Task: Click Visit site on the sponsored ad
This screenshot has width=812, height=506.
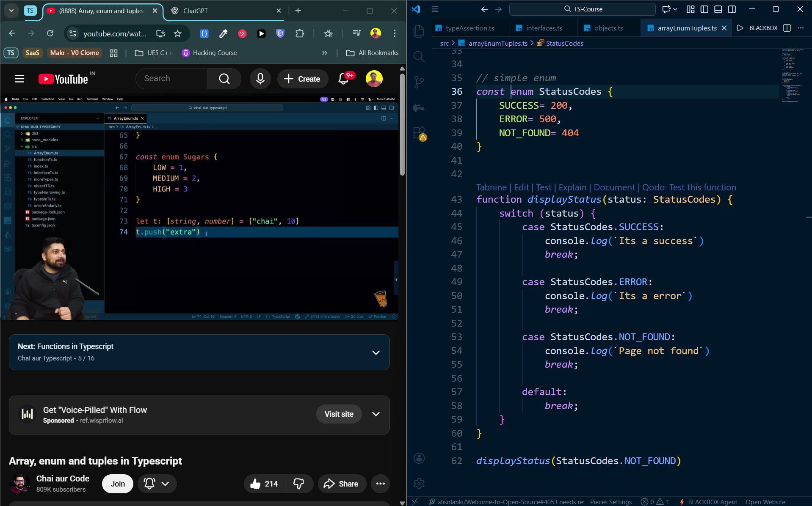Action: (x=339, y=414)
